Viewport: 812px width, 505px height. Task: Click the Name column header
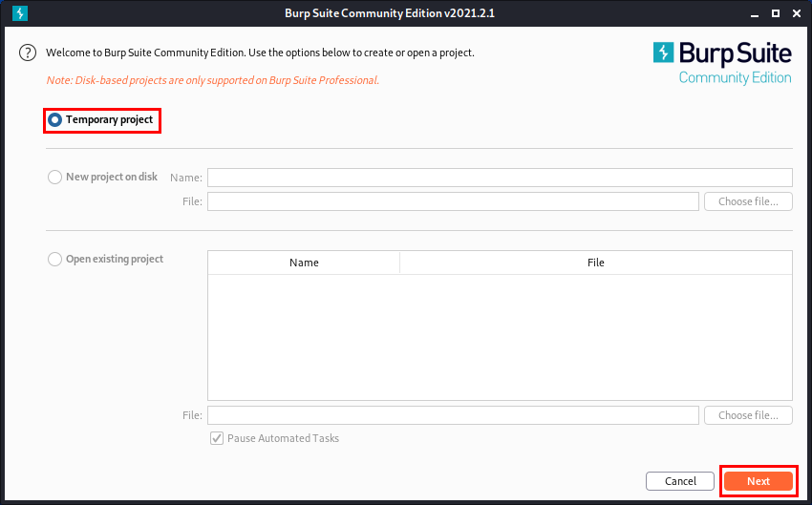(304, 263)
